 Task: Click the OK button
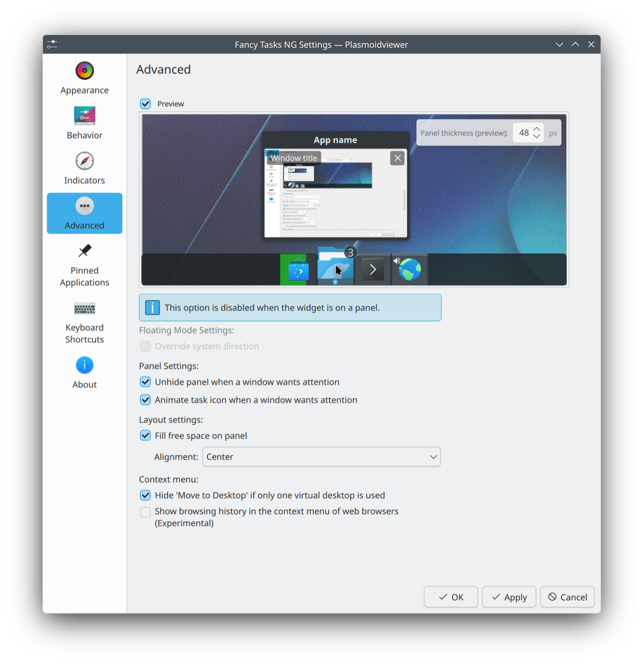(x=451, y=597)
